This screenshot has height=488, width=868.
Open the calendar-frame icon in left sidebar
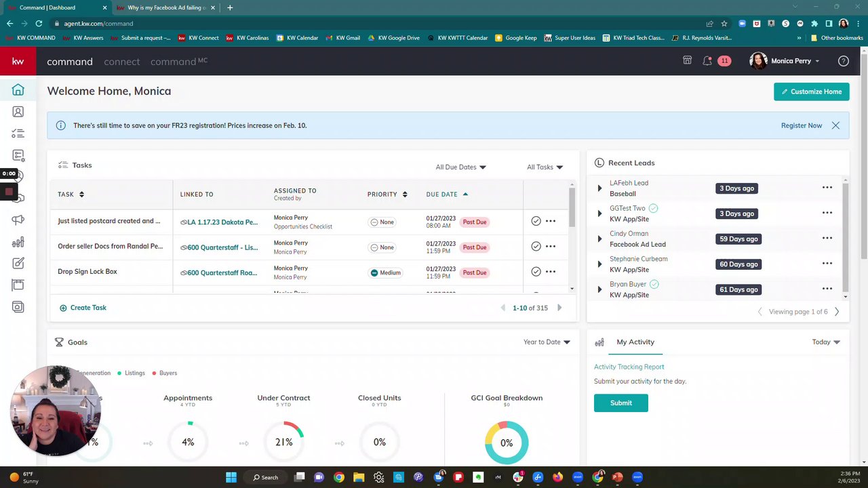click(x=18, y=285)
